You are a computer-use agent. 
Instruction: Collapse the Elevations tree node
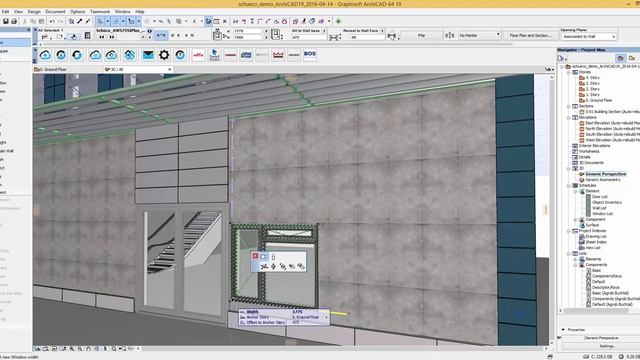point(568,118)
